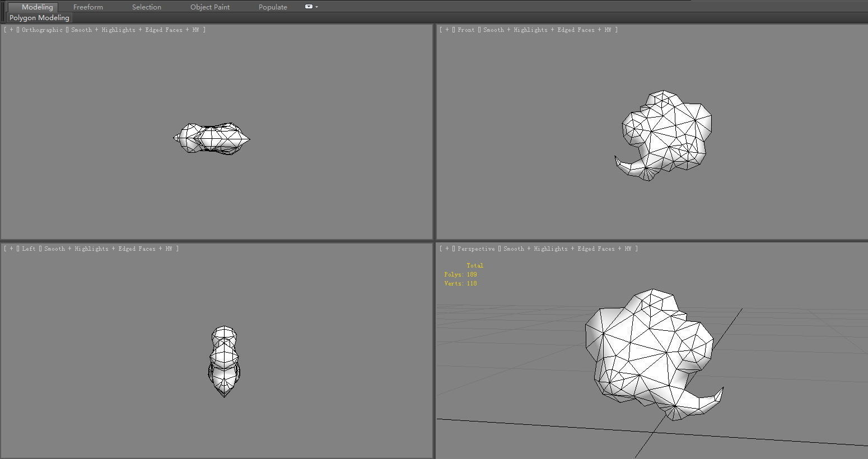Click the Verts: 118 statistic text
The image size is (868, 459).
[x=460, y=283]
